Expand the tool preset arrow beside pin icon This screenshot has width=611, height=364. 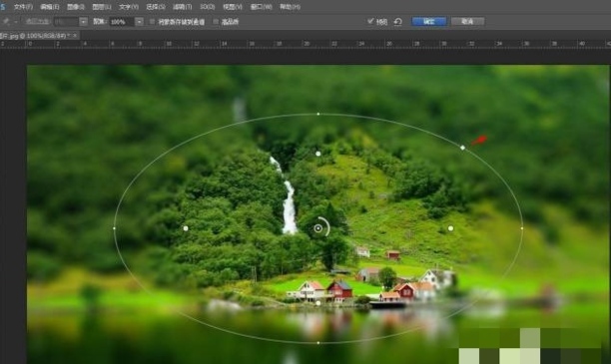pos(16,22)
